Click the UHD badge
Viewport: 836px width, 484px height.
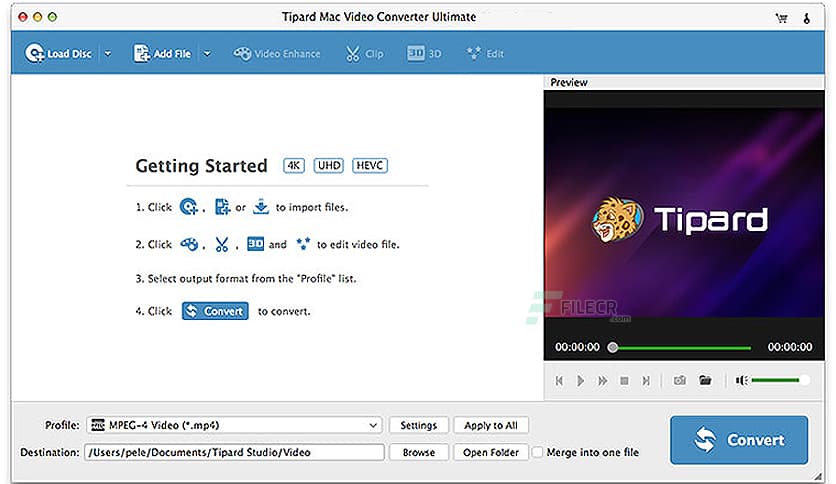329,165
